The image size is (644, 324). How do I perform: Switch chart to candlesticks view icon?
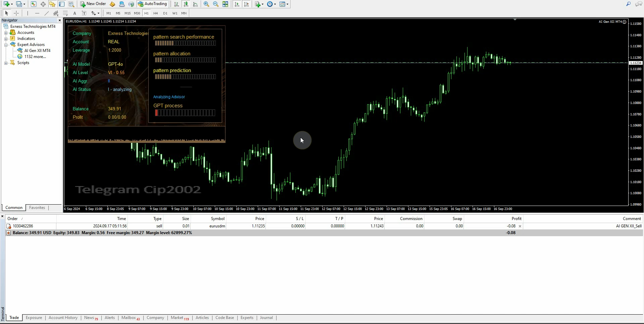[186, 4]
